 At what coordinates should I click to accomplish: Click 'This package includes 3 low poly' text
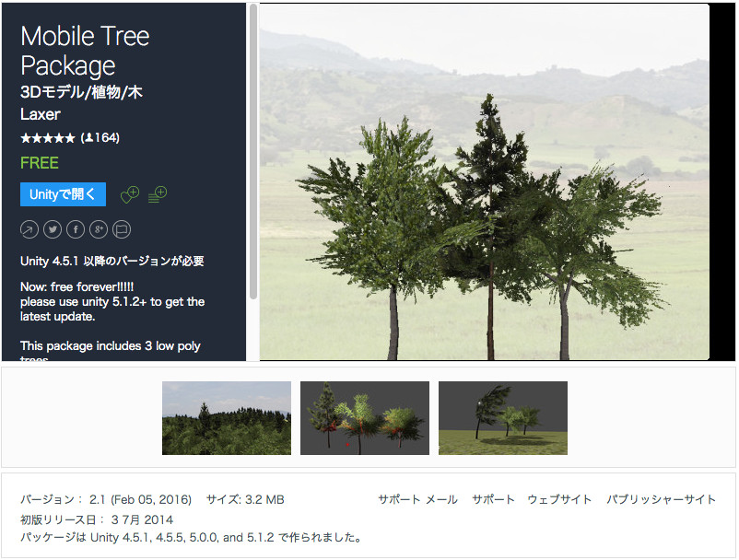tap(111, 346)
